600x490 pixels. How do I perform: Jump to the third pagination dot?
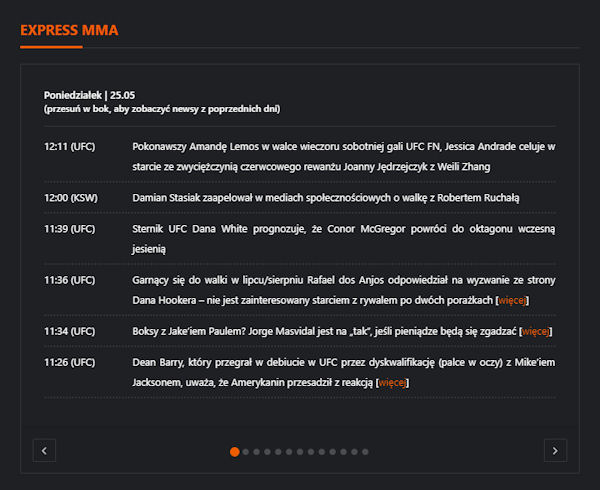tap(258, 451)
